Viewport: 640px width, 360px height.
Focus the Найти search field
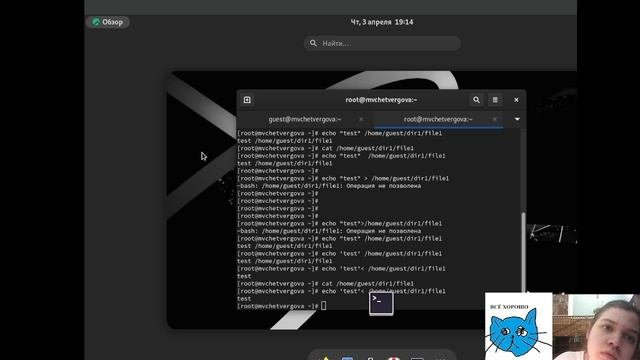pyautogui.click(x=382, y=43)
